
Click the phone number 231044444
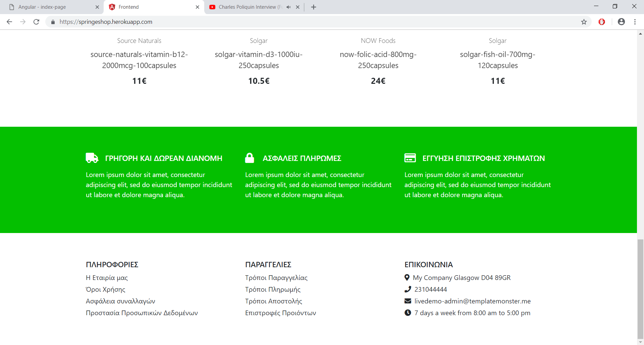pos(431,289)
